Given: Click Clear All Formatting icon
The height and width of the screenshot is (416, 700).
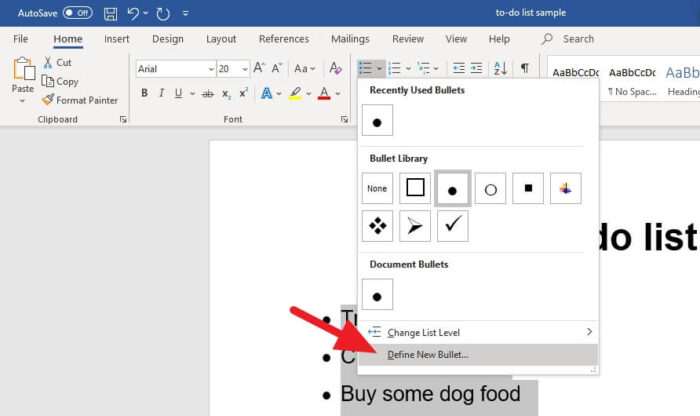Looking at the screenshot, I should coord(335,68).
